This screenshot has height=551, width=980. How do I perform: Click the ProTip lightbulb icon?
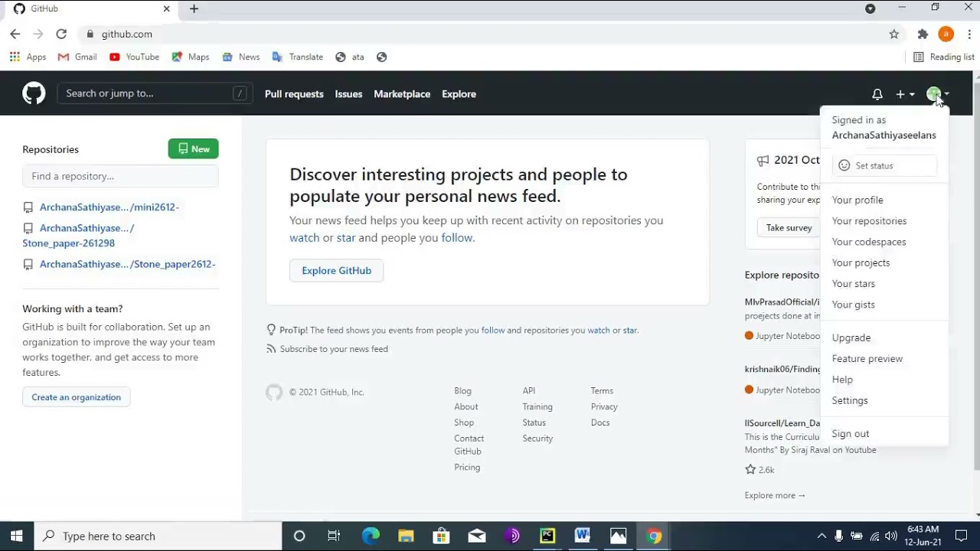tap(271, 330)
